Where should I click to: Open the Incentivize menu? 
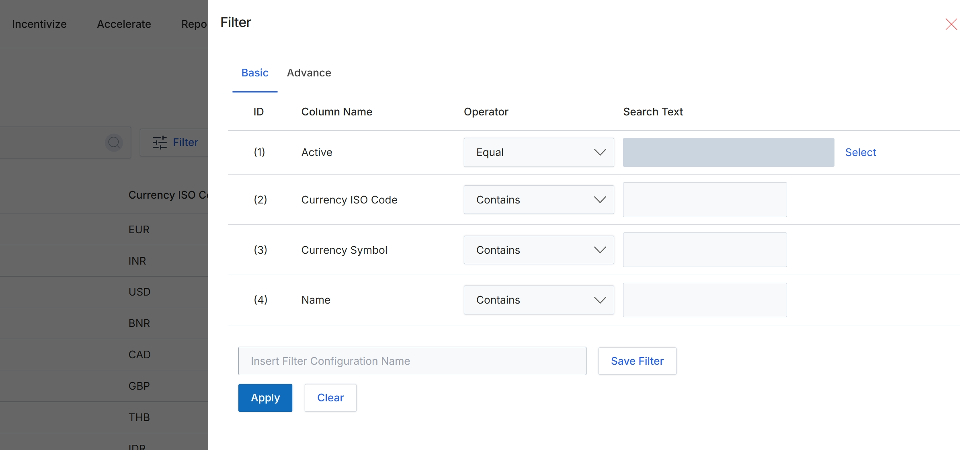[x=39, y=24]
